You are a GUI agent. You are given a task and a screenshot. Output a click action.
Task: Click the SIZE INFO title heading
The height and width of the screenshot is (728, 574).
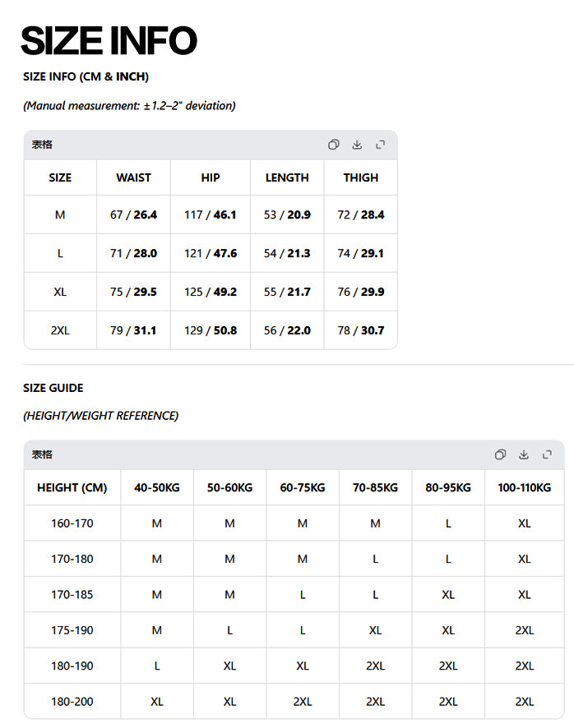pos(109,41)
